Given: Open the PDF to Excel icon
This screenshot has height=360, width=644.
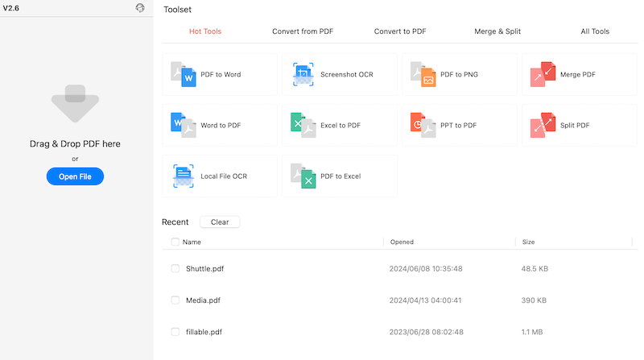Looking at the screenshot, I should click(303, 176).
